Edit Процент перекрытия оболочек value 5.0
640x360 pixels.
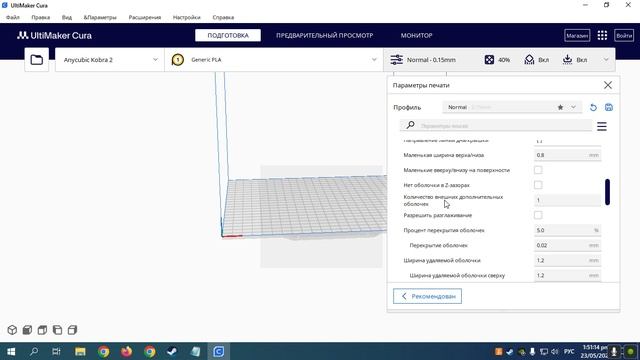click(x=567, y=230)
